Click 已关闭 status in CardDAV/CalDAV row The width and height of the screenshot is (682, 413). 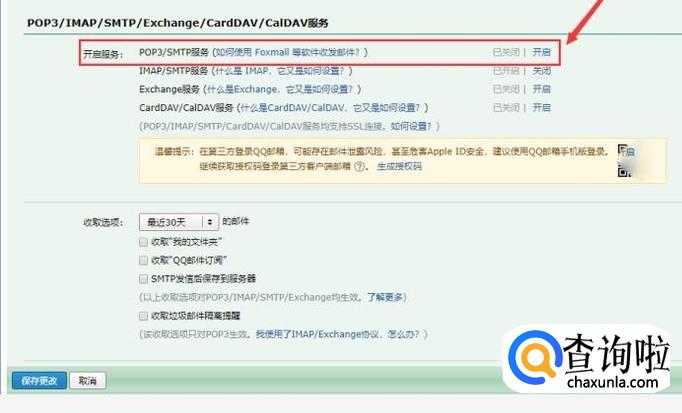pyautogui.click(x=506, y=107)
